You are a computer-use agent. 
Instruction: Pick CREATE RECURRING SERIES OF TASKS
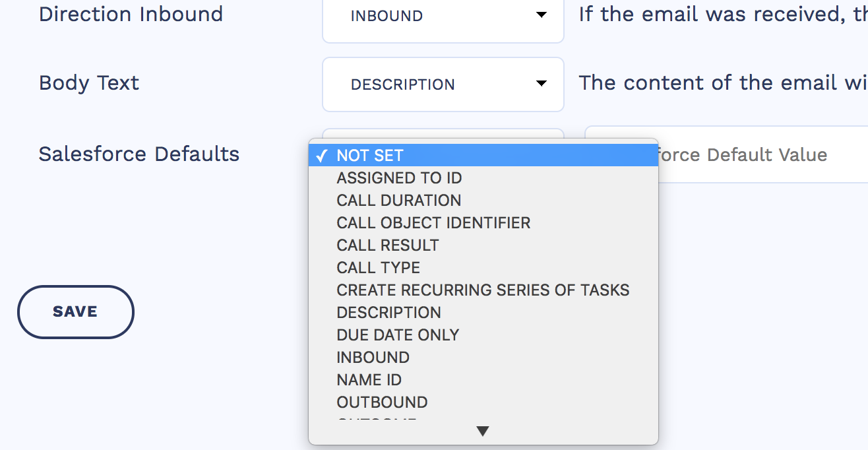pos(483,290)
